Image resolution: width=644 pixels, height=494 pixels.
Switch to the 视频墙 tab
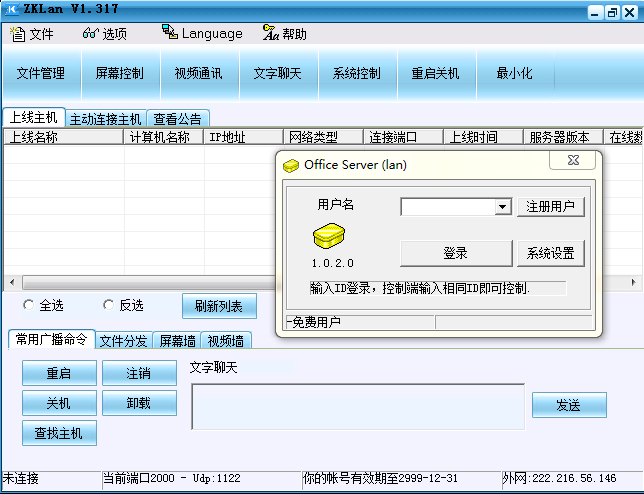point(225,341)
